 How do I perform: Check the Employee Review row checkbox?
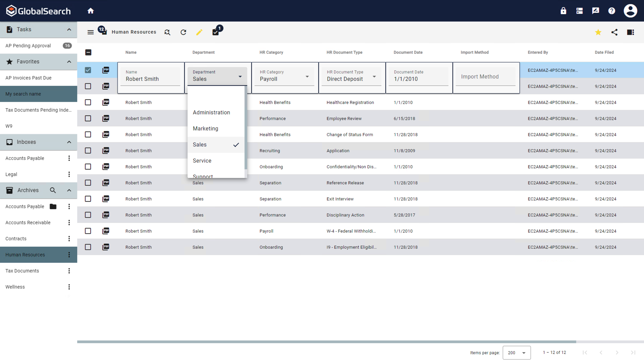click(88, 118)
